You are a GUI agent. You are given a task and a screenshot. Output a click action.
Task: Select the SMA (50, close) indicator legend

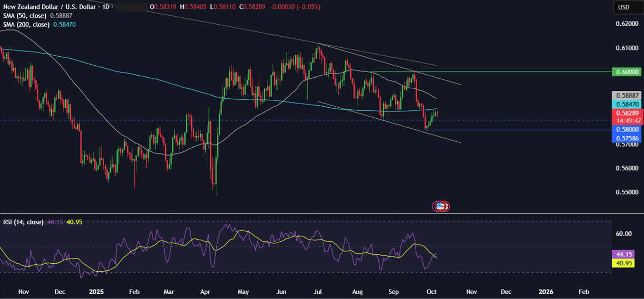25,16
